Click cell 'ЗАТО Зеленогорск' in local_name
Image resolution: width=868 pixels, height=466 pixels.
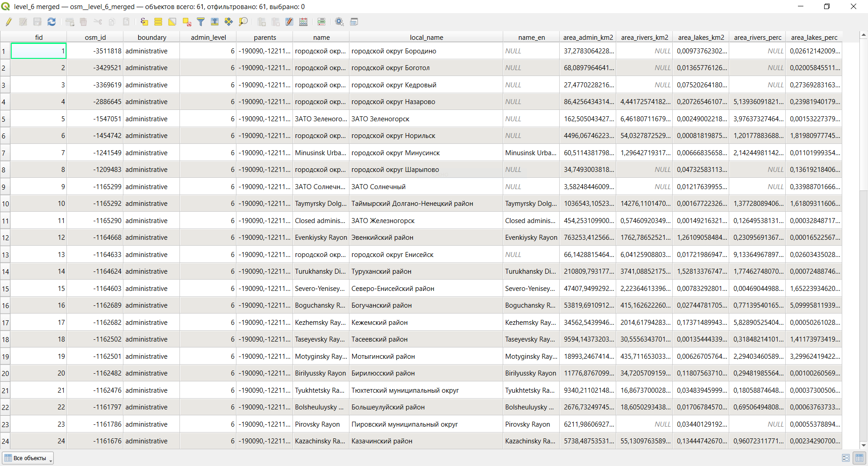click(x=426, y=119)
